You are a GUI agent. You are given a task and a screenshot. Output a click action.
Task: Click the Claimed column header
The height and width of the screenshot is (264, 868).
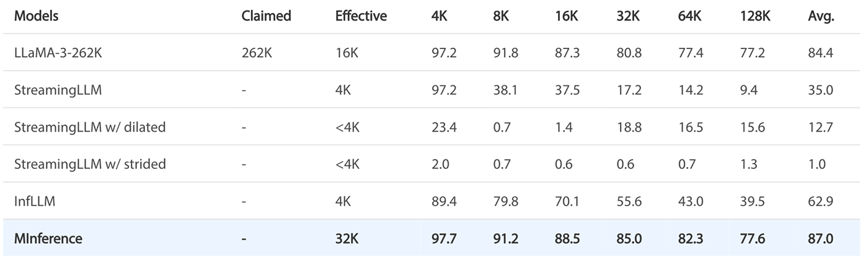pos(266,17)
